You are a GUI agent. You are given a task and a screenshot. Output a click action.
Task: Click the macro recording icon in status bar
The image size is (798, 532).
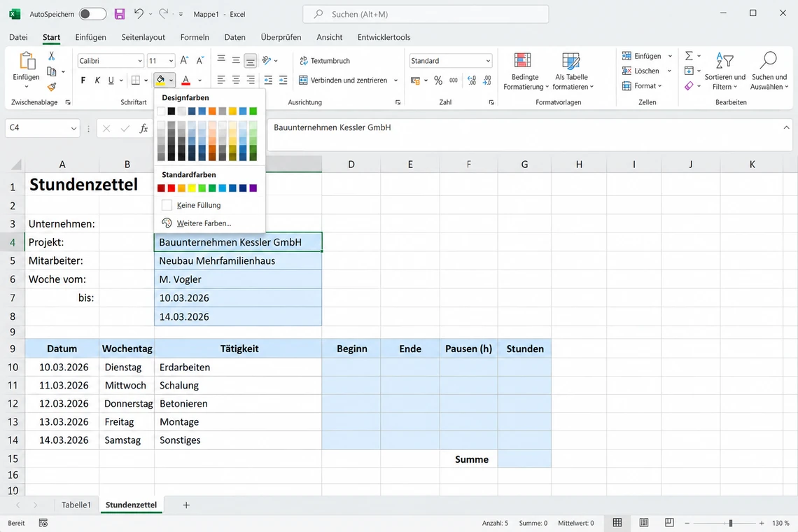pyautogui.click(x=43, y=523)
